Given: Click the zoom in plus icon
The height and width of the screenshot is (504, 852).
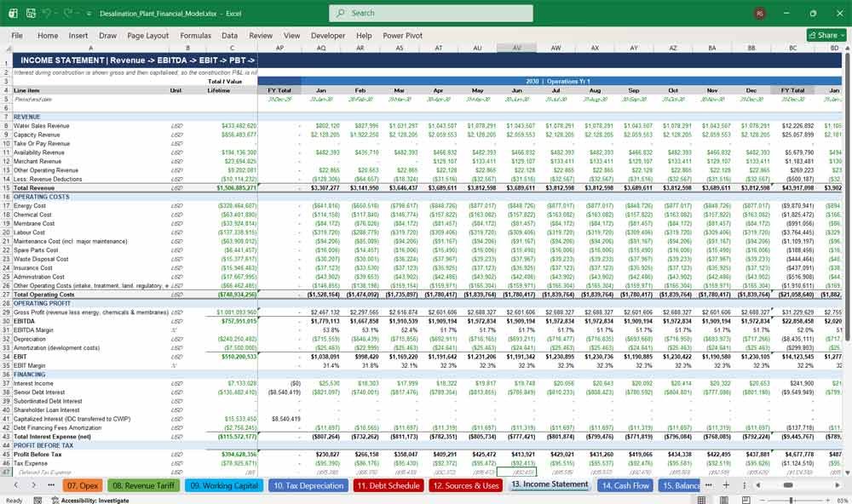Looking at the screenshot, I should click(826, 500).
